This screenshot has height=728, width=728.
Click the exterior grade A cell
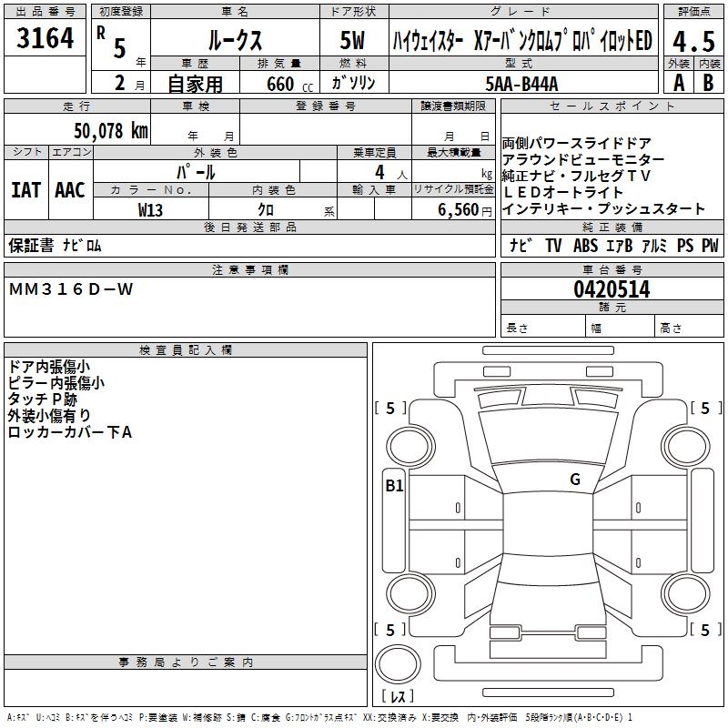tap(677, 82)
